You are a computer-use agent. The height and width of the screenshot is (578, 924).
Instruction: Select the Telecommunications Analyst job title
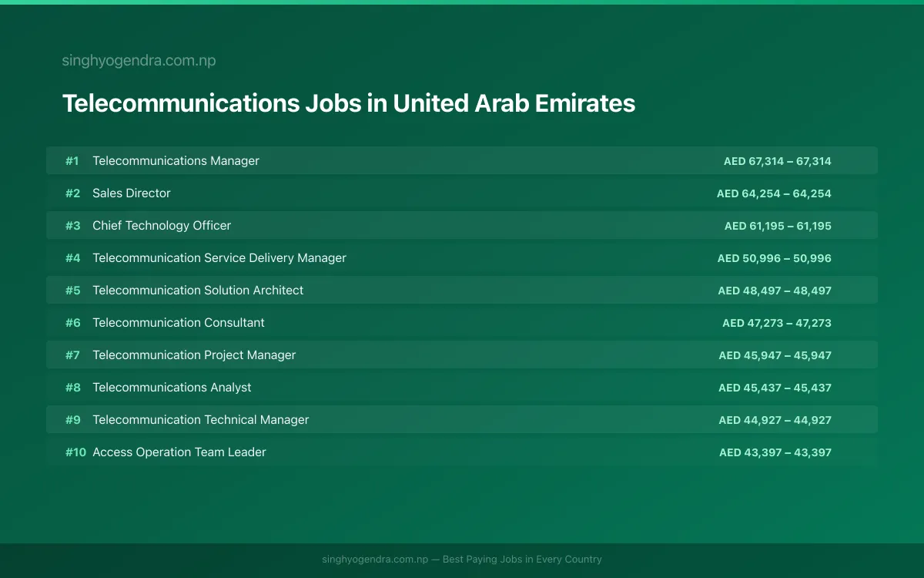point(172,388)
